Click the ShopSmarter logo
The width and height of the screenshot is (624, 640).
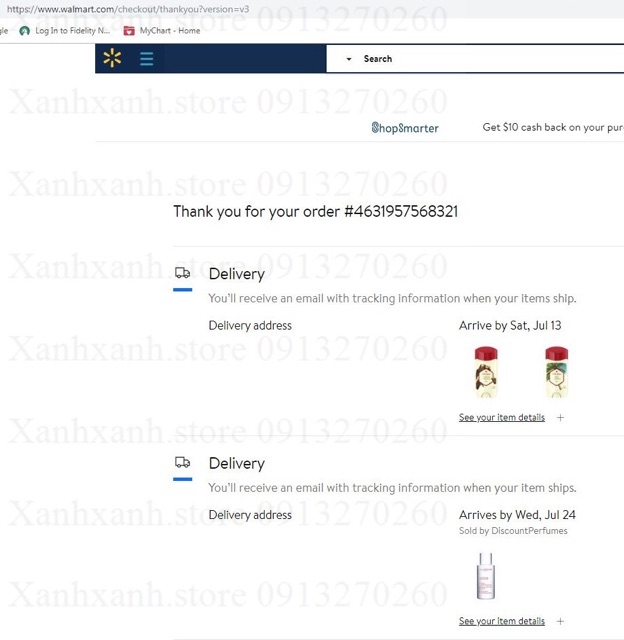(x=405, y=128)
